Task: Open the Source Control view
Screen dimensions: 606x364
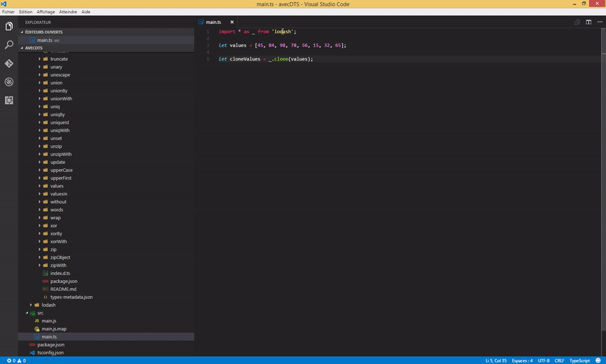Action: [x=8, y=63]
